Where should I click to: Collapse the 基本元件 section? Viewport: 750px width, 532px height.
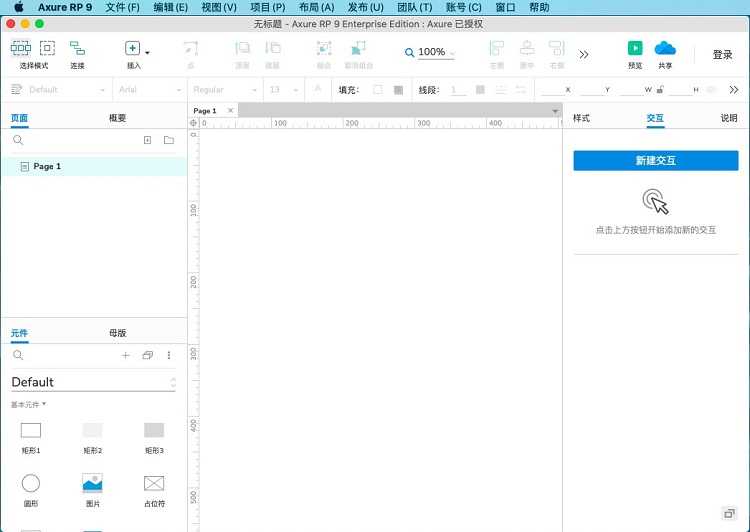(28, 405)
